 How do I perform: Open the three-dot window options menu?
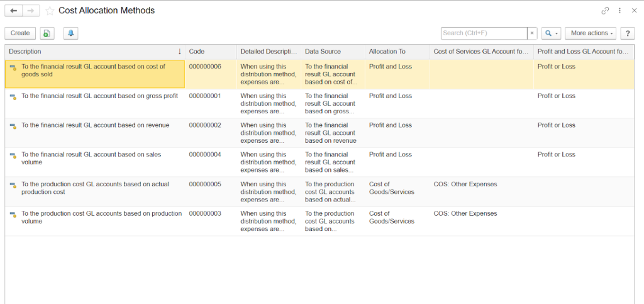pyautogui.click(x=619, y=11)
